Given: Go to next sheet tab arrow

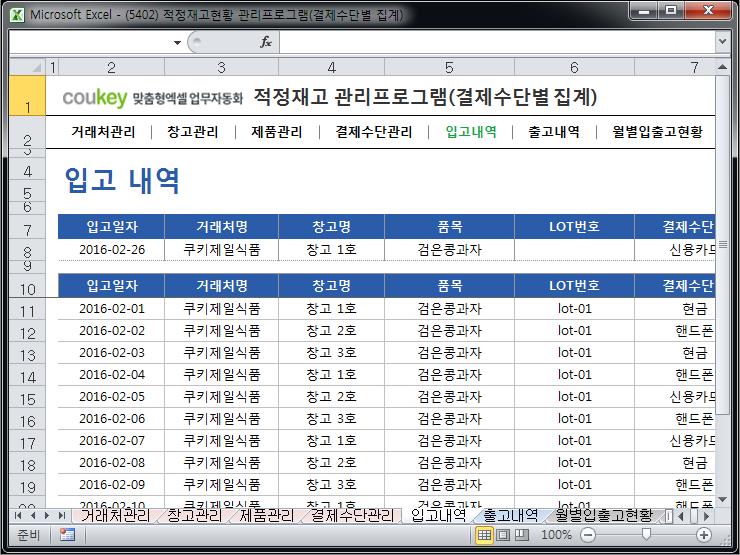Looking at the screenshot, I should coord(47,515).
